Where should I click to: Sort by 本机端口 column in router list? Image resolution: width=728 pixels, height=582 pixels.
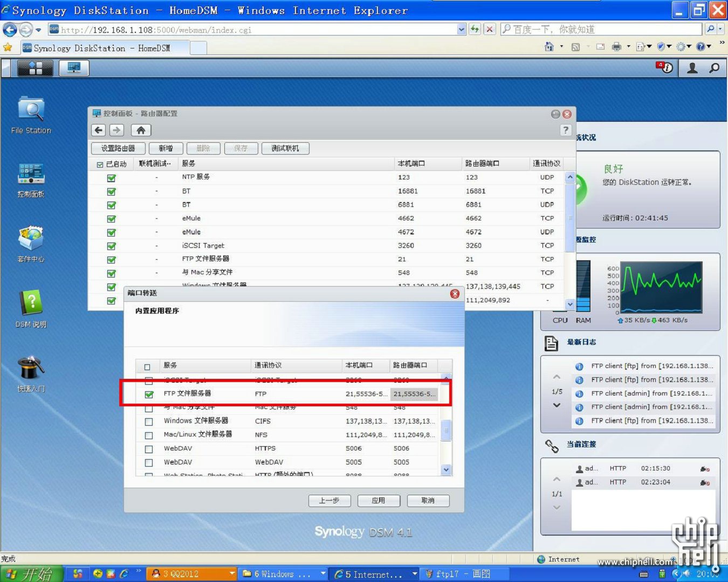click(428, 164)
